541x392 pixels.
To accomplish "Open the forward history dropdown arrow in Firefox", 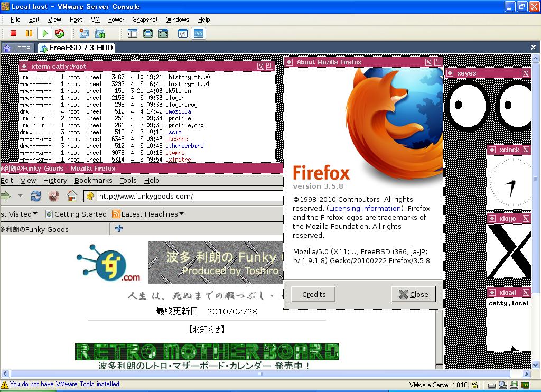I will [21, 196].
